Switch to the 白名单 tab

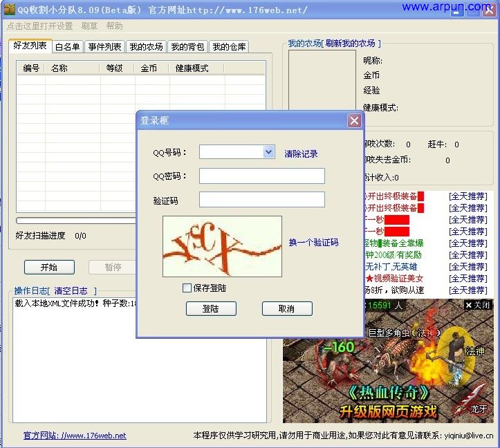coord(67,47)
